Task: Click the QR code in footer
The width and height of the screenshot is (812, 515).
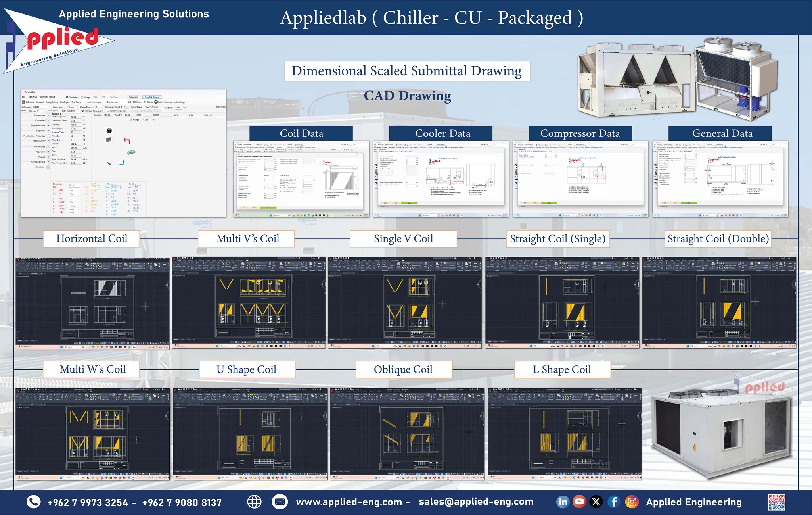Action: (x=777, y=502)
